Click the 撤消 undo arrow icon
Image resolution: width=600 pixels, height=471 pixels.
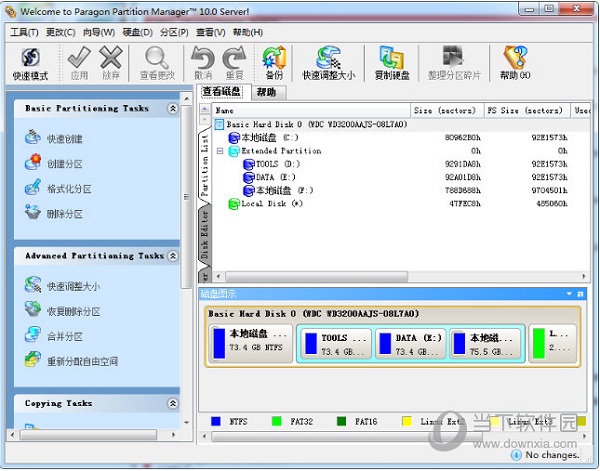(203, 63)
